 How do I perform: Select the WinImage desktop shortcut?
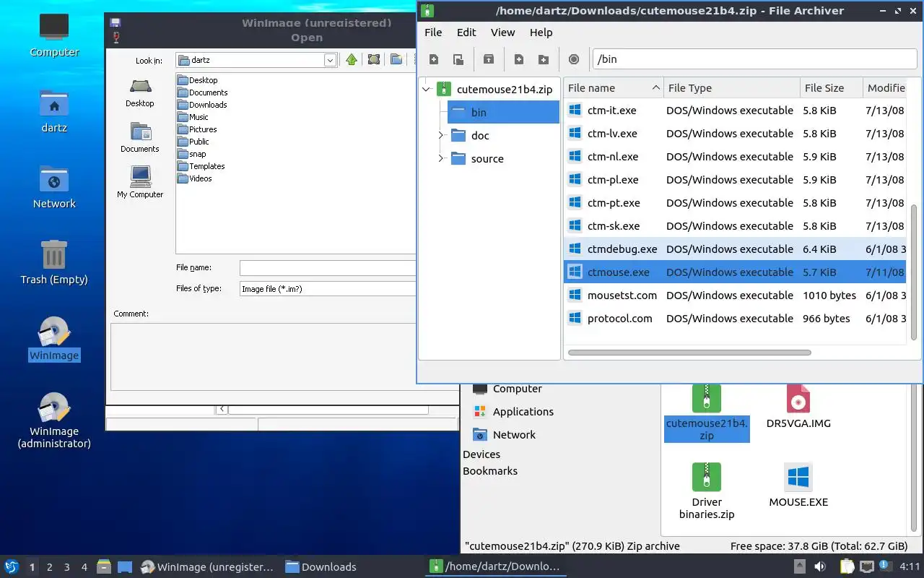tap(54, 339)
